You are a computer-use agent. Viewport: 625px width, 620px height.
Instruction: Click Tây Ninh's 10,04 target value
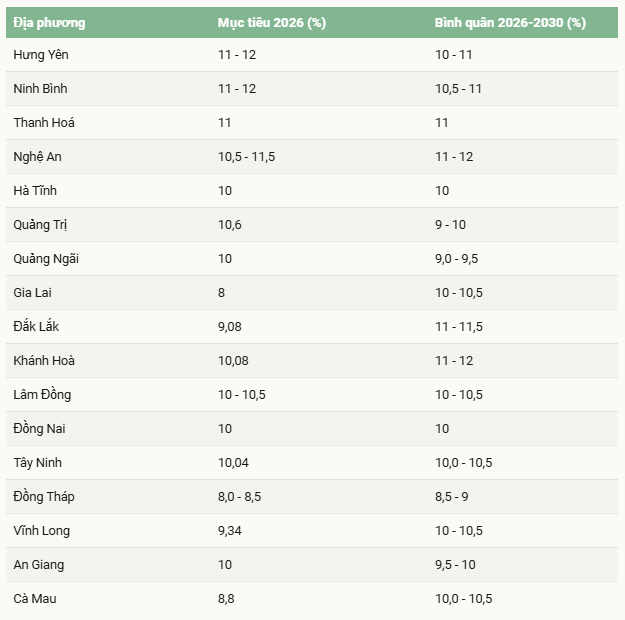pyautogui.click(x=233, y=463)
